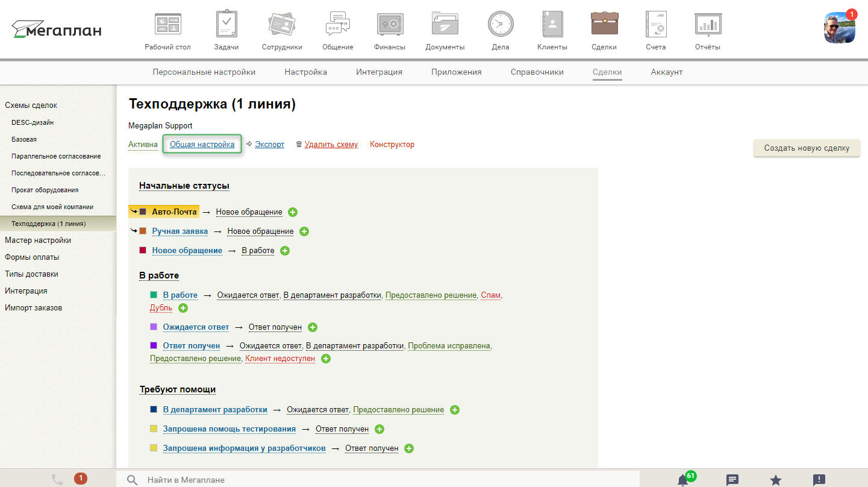Go to Клиенты address book icon
Viewport: 868px width, 487px height.
pyautogui.click(x=552, y=25)
